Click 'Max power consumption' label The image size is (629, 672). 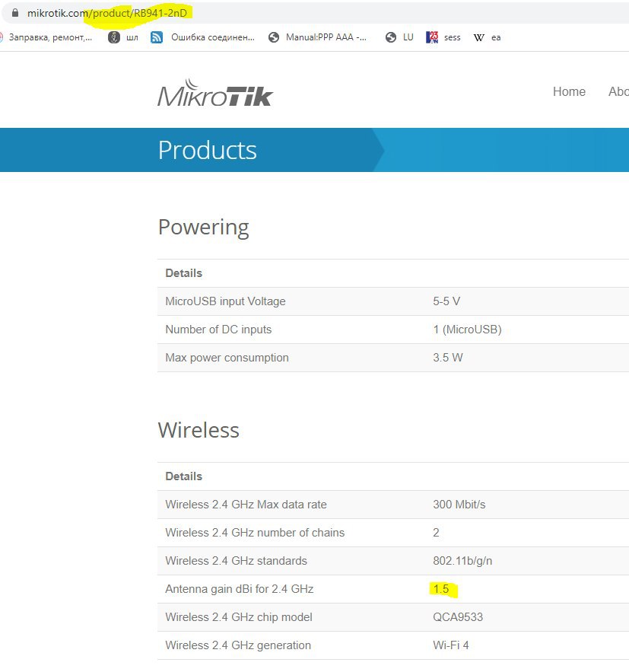pos(227,358)
